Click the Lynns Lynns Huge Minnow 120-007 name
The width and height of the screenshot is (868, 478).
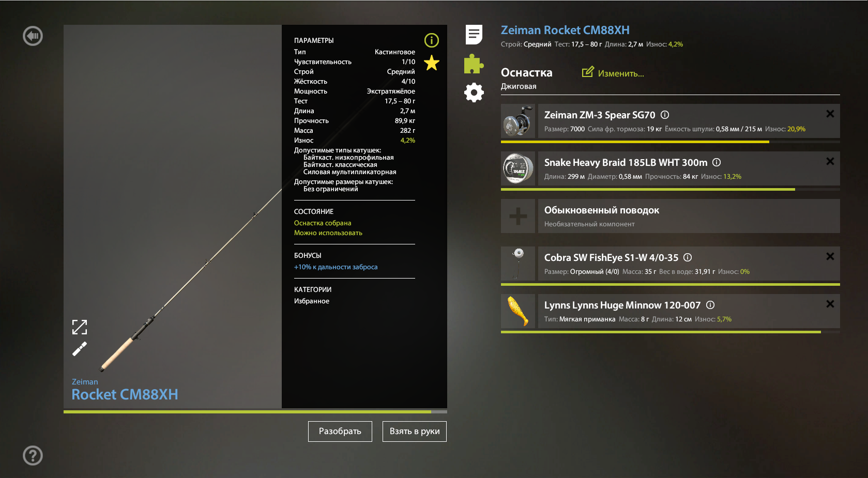pos(622,305)
